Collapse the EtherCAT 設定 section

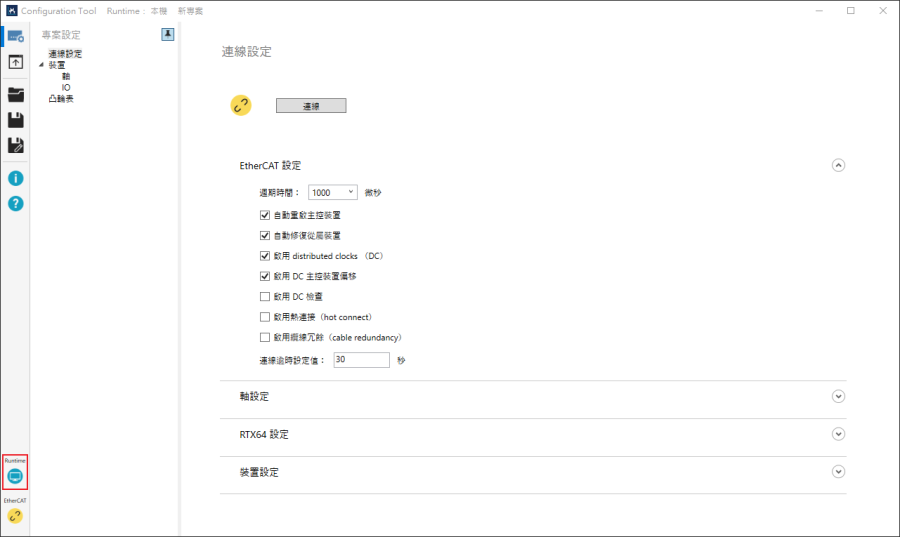[x=838, y=166]
